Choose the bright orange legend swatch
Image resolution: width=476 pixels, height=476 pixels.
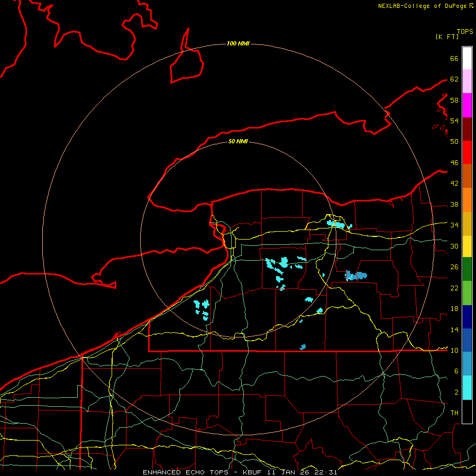[467, 200]
